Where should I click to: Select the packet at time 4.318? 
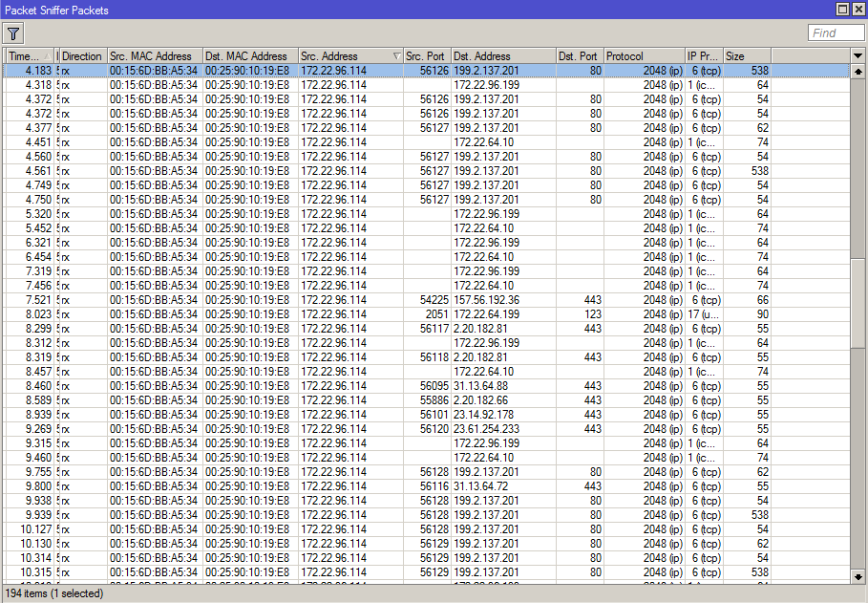[x=426, y=85]
